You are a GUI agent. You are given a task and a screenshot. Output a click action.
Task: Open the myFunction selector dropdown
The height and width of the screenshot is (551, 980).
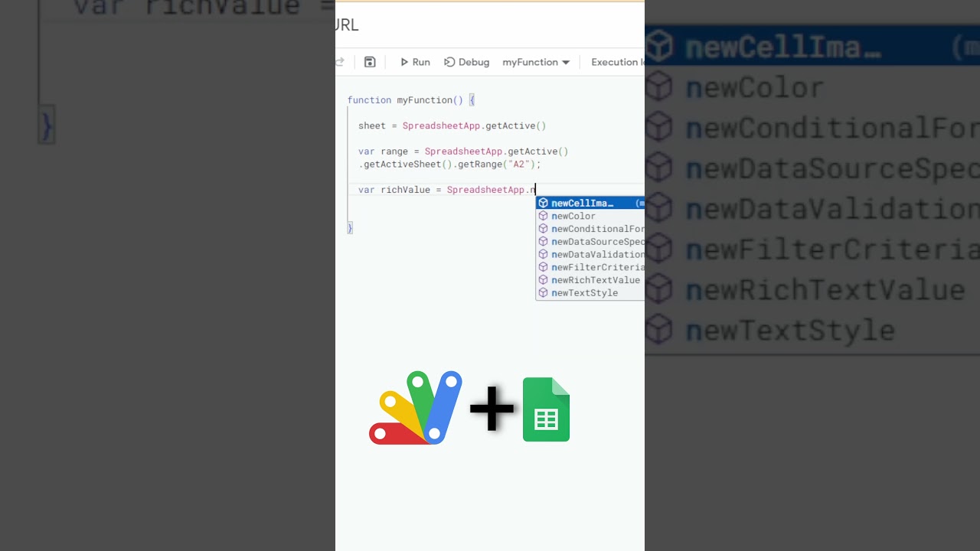click(x=536, y=62)
